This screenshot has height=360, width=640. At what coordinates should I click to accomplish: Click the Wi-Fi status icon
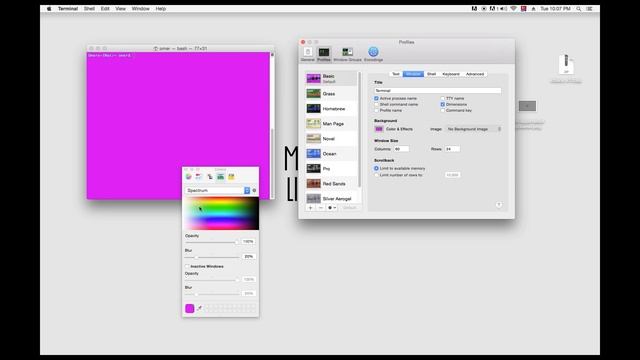point(513,9)
